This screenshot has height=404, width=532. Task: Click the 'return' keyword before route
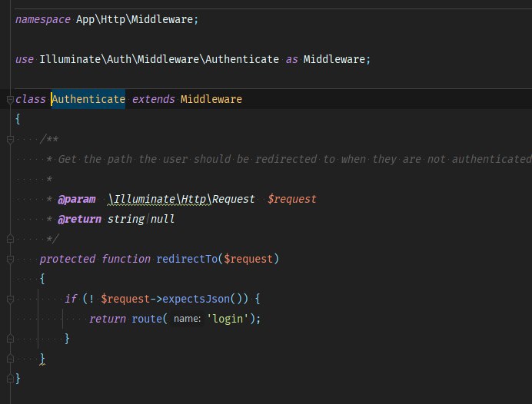click(107, 319)
